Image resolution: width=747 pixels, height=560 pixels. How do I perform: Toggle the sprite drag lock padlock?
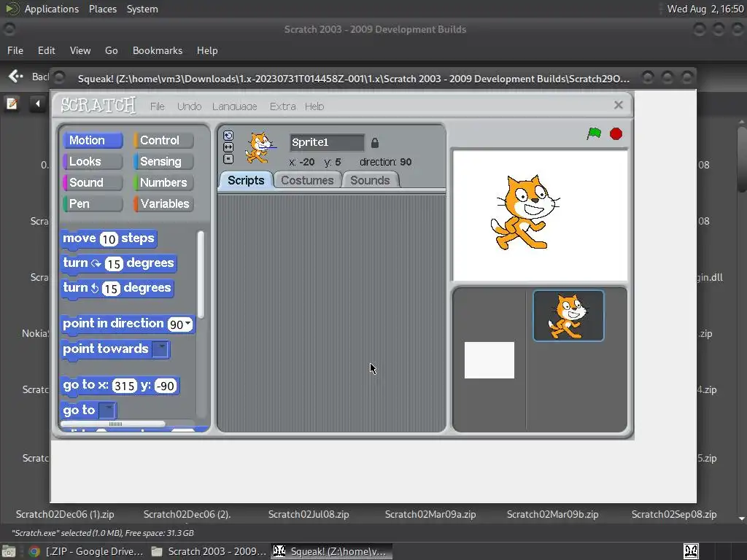(375, 142)
